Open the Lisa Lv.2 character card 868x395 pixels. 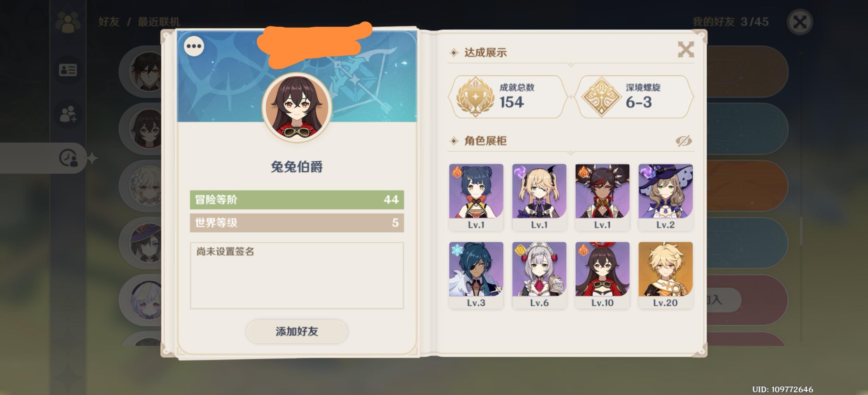coord(665,197)
